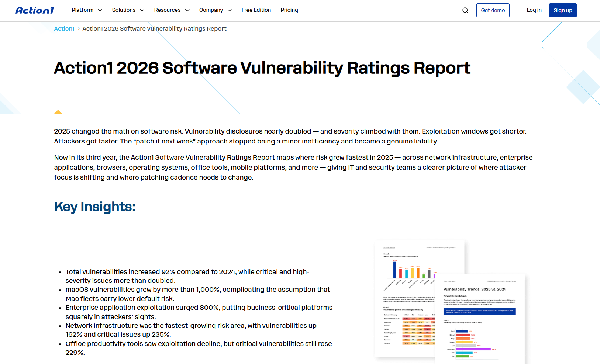Click the Vulnerability Trends page thumbnail
This screenshot has height=364, width=600.
pyautogui.click(x=480, y=319)
